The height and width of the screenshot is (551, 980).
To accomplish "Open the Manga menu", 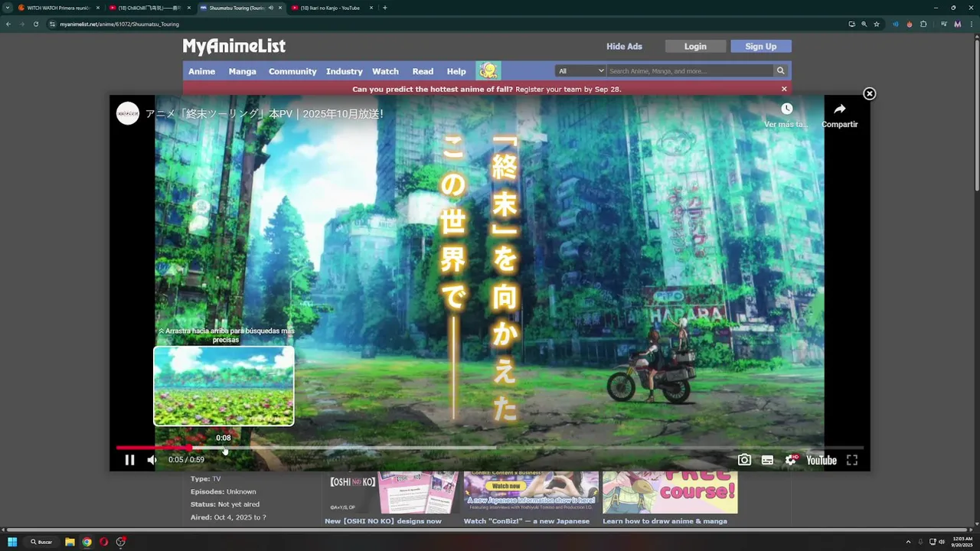I will (x=242, y=71).
